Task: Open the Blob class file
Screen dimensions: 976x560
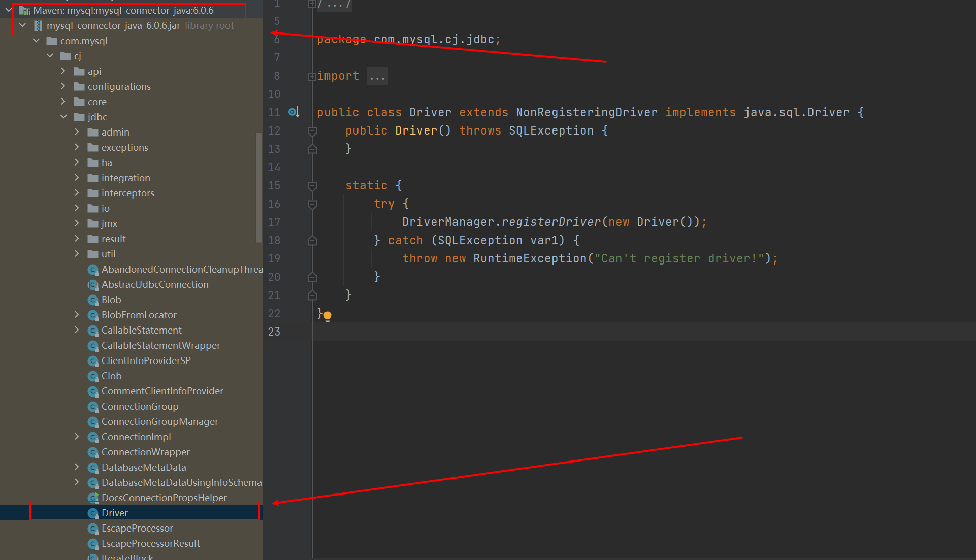Action: 111,300
